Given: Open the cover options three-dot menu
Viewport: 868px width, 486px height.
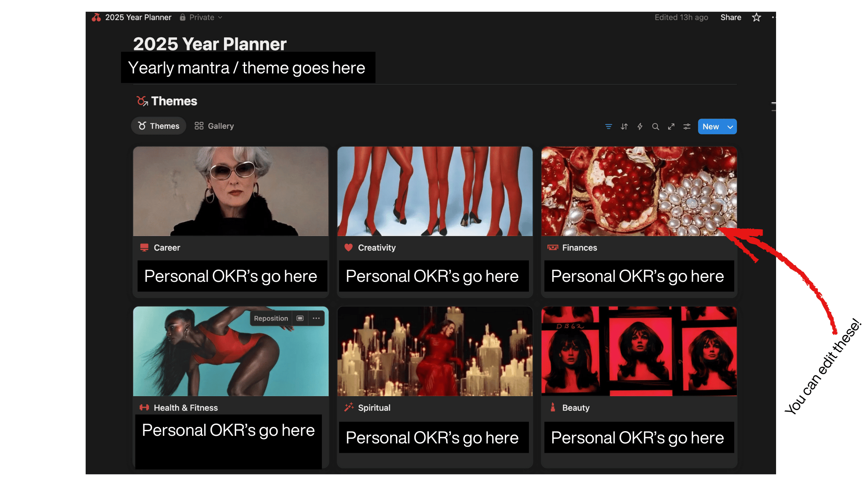Looking at the screenshot, I should pyautogui.click(x=316, y=318).
